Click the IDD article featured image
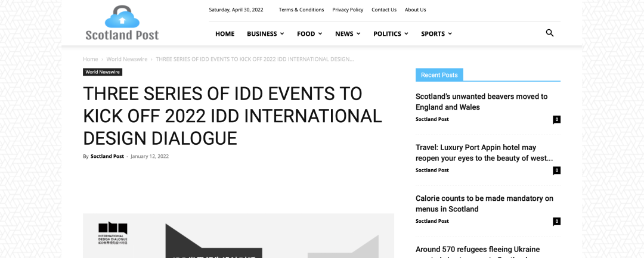The height and width of the screenshot is (258, 644). (238, 236)
